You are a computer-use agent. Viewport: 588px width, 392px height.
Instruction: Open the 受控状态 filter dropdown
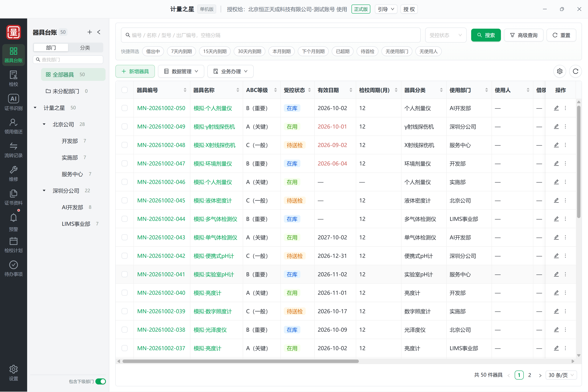[446, 35]
